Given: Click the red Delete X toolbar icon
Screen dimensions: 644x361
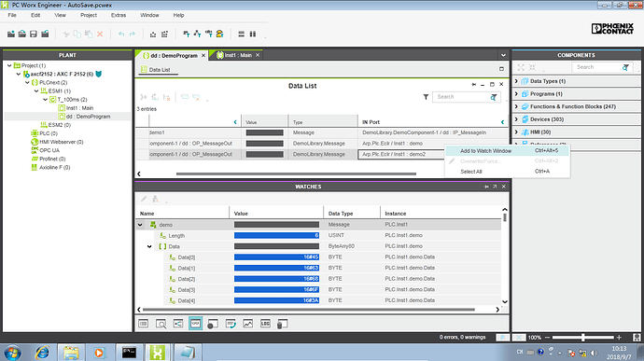Looking at the screenshot, I should pos(100,35).
